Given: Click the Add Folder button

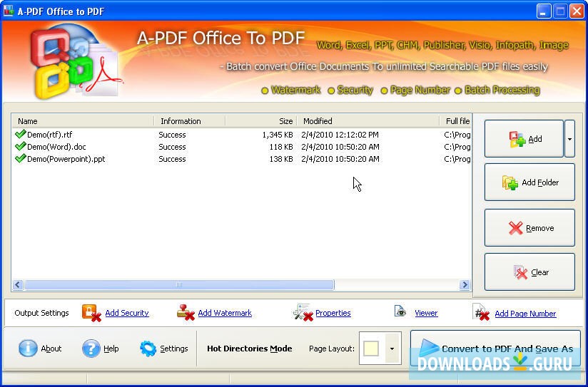Looking at the screenshot, I should click(x=529, y=182).
